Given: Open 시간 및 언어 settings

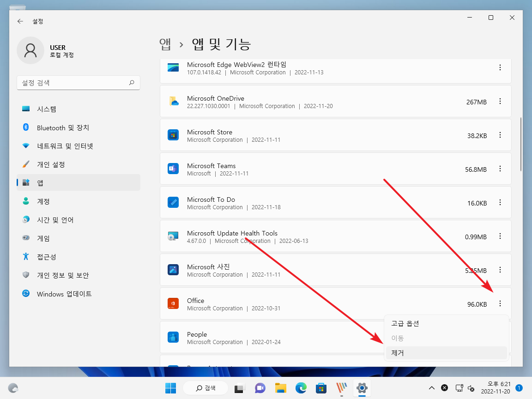Looking at the screenshot, I should tap(79, 220).
